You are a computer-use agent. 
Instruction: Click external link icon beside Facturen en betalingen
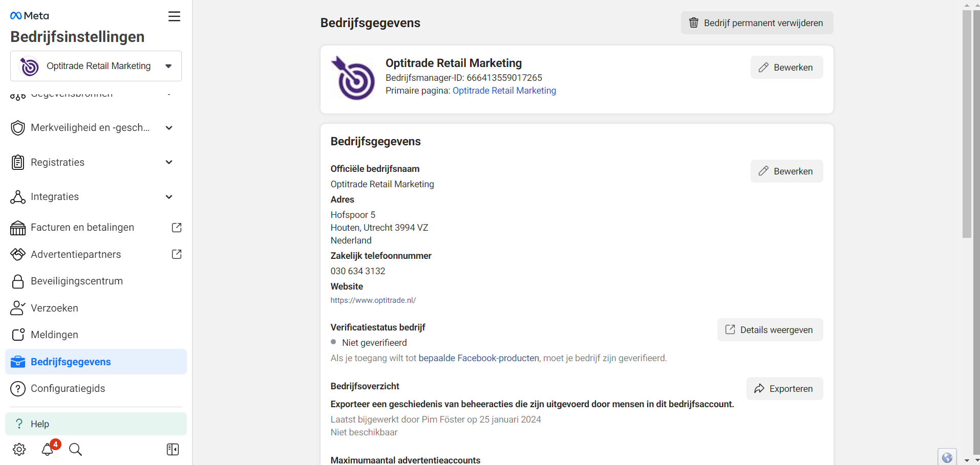pyautogui.click(x=177, y=228)
